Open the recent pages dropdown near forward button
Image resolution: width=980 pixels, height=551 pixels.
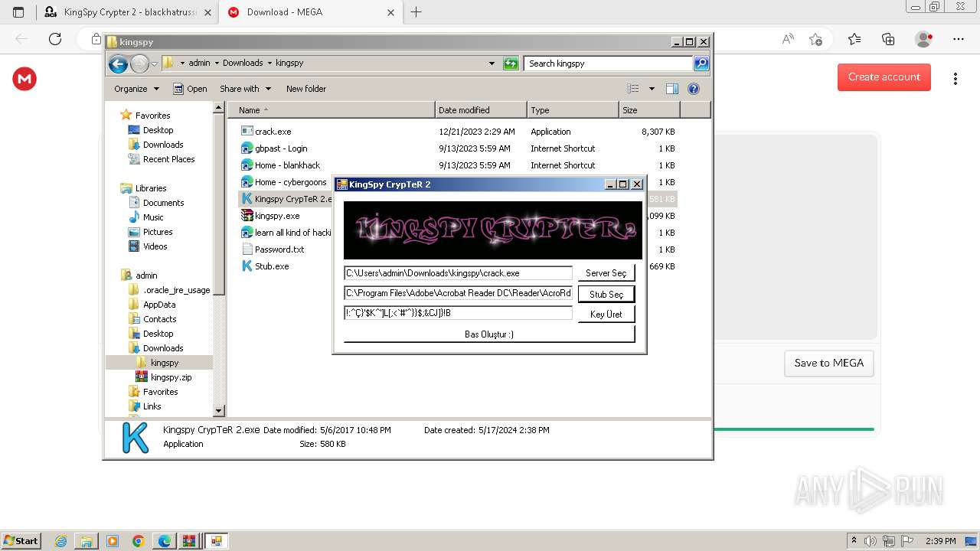pyautogui.click(x=154, y=64)
